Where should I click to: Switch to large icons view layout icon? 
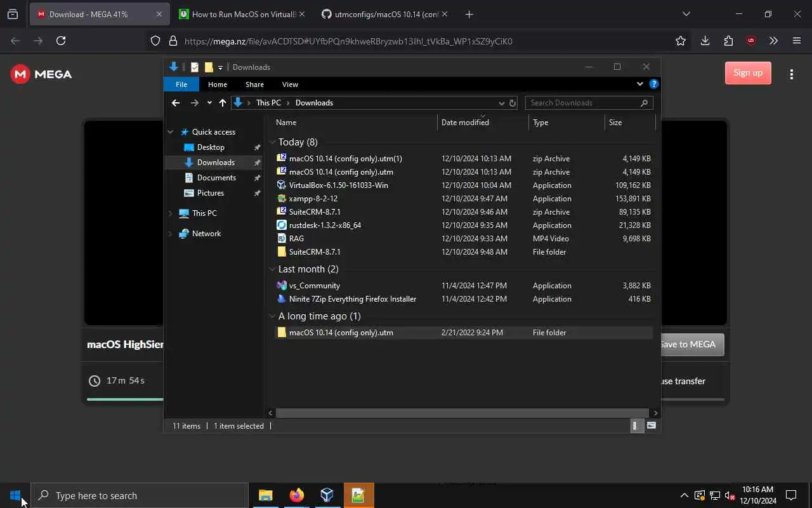(x=651, y=426)
